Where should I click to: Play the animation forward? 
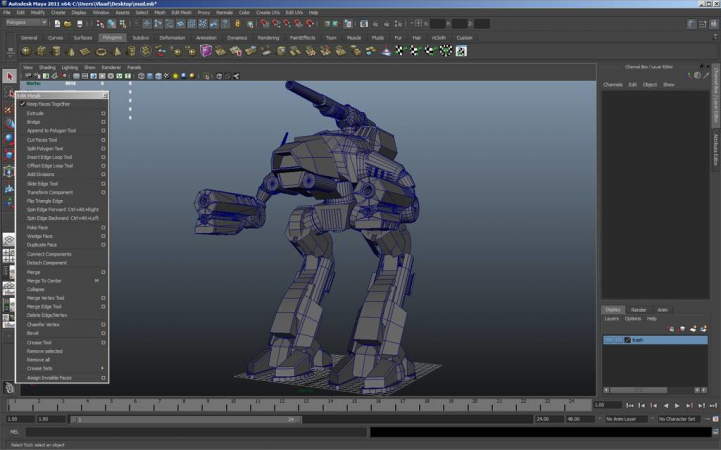coord(677,406)
